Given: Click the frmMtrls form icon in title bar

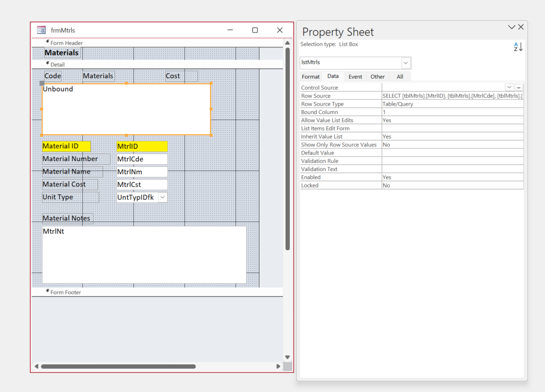Looking at the screenshot, I should [41, 30].
